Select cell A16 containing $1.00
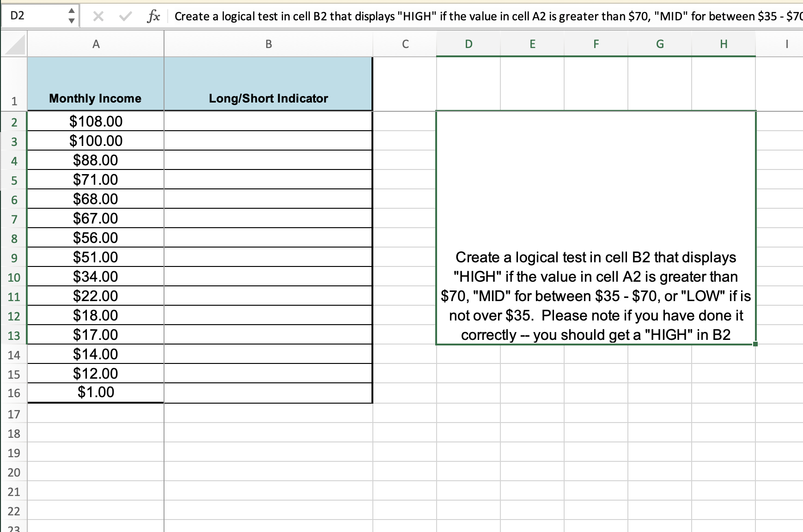This screenshot has height=532, width=803. (95, 392)
